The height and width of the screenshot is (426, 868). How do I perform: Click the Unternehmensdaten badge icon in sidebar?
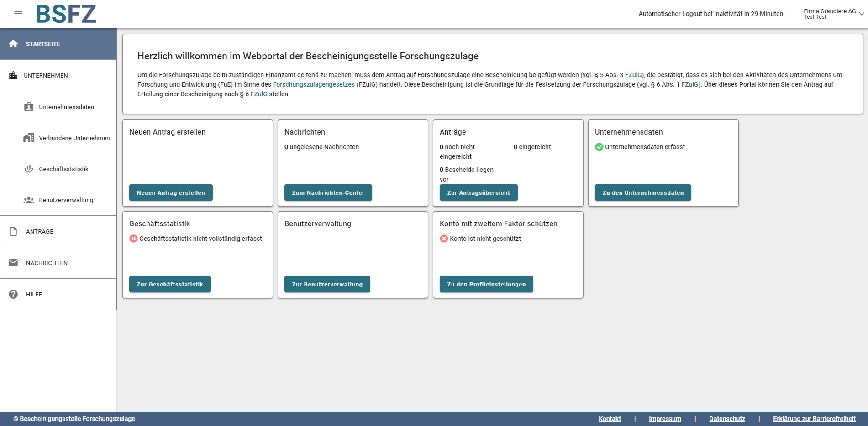click(x=29, y=107)
